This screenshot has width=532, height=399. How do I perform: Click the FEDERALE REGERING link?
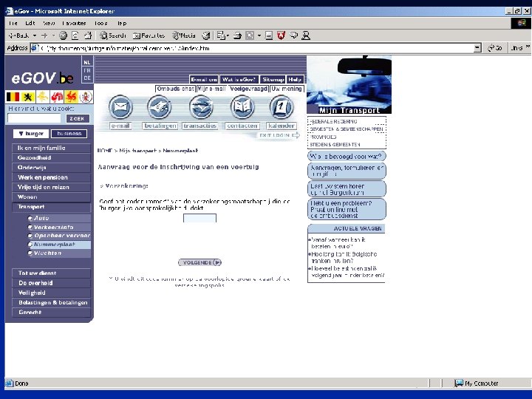click(333, 121)
